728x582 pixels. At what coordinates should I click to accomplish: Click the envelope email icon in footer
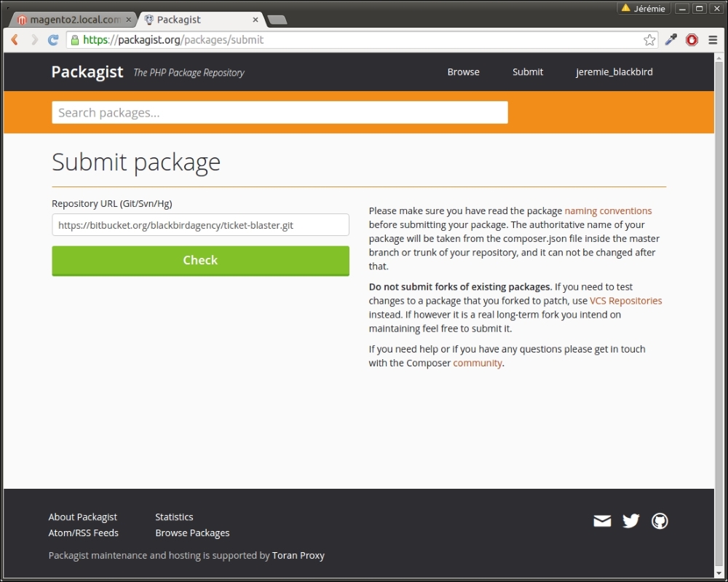(x=602, y=521)
